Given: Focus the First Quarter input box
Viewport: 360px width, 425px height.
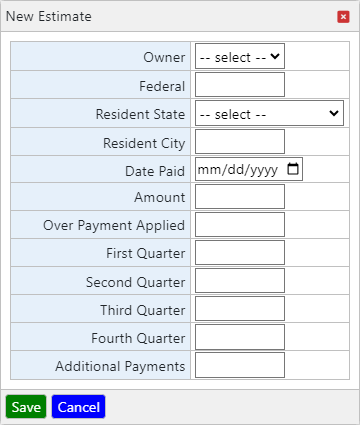Looking at the screenshot, I should click(x=240, y=253).
